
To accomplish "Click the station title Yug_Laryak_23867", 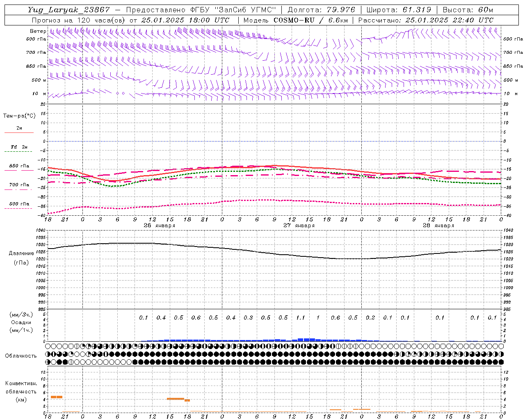I will pos(68,10).
